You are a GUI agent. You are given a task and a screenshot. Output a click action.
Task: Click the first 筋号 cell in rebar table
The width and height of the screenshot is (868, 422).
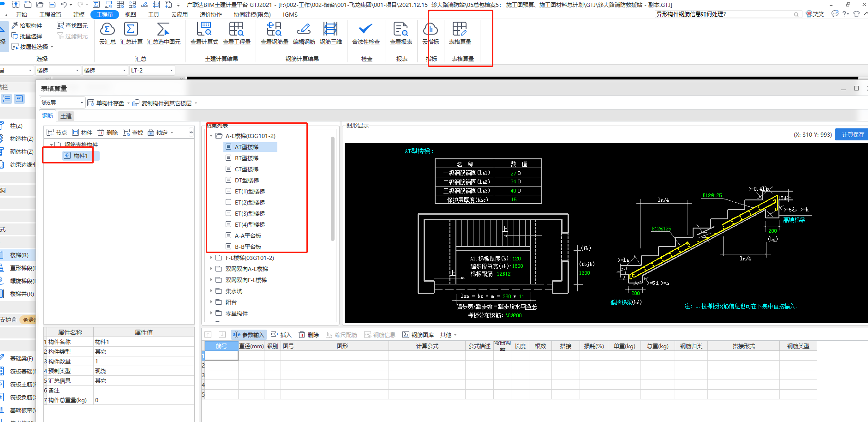tap(221, 356)
